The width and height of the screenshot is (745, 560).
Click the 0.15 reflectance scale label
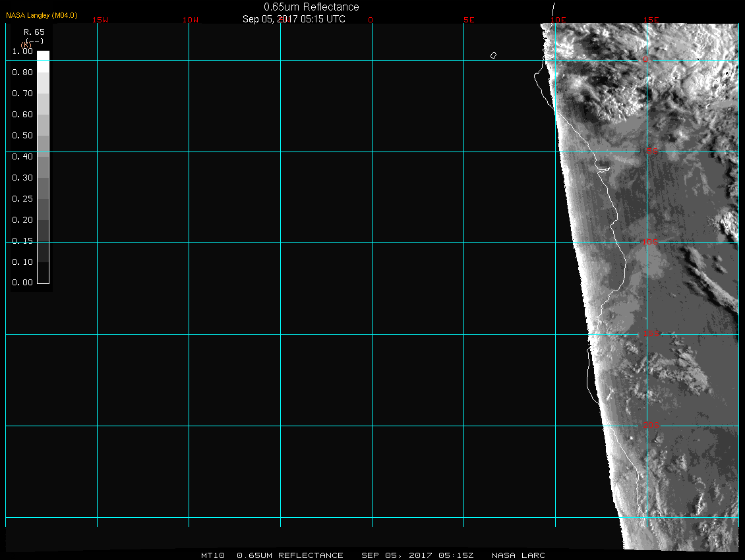coord(22,240)
